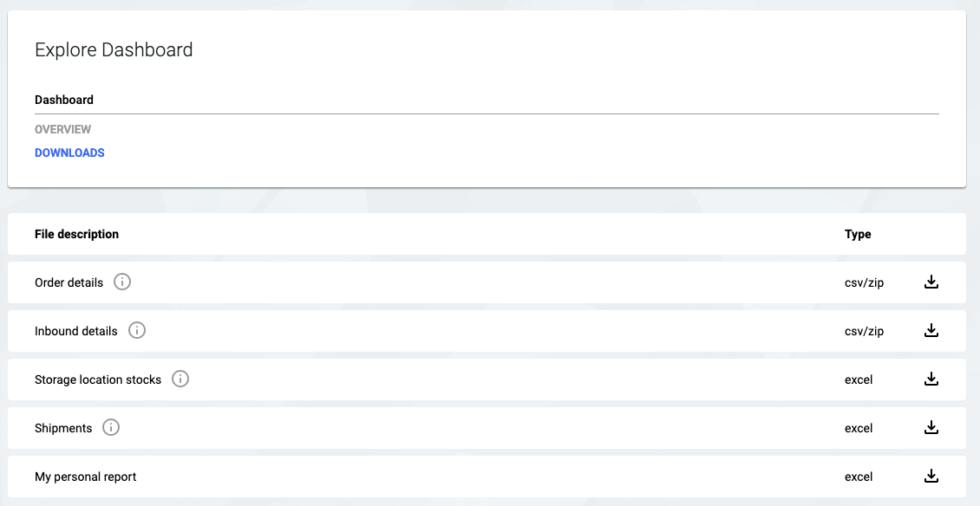Select the Downloads tab
Viewport: 980px width, 506px height.
click(x=69, y=152)
